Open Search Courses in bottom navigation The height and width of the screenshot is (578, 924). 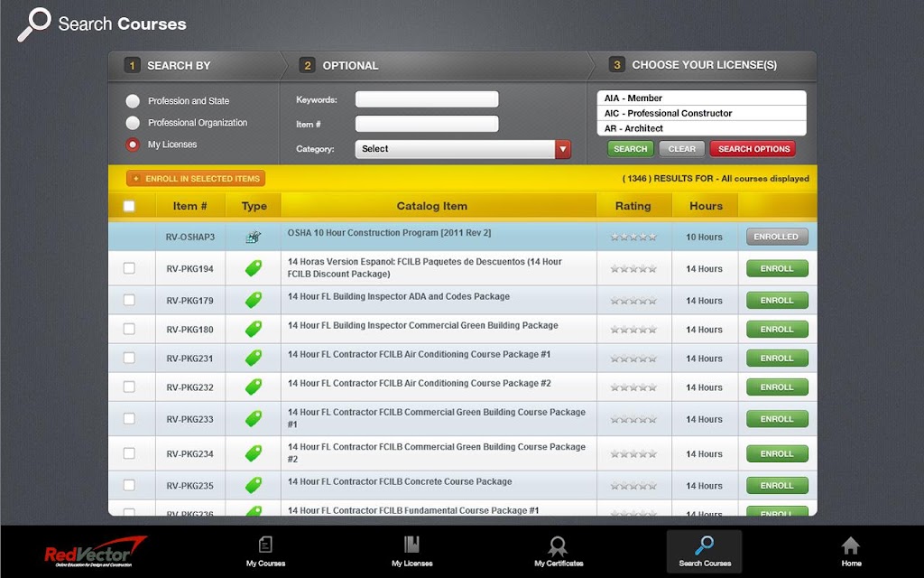(x=704, y=551)
